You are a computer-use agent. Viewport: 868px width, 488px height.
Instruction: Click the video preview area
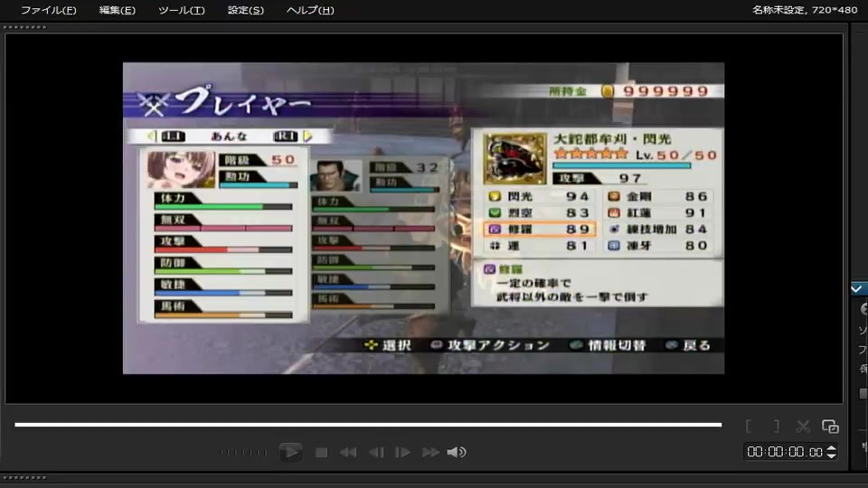point(423,218)
